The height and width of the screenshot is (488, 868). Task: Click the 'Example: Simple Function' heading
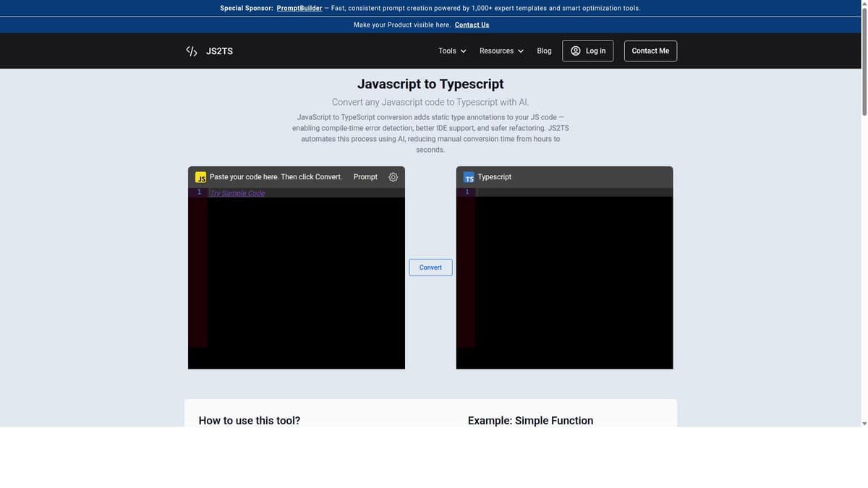pos(530,421)
